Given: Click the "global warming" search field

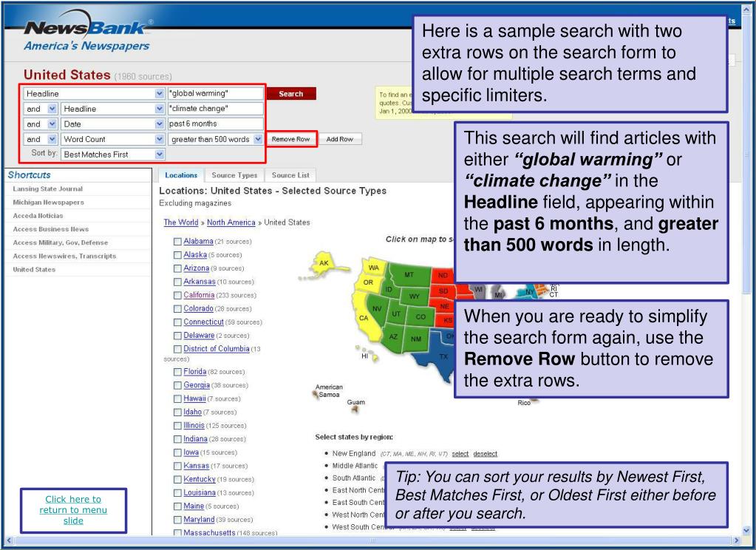Looking at the screenshot, I should [x=216, y=94].
